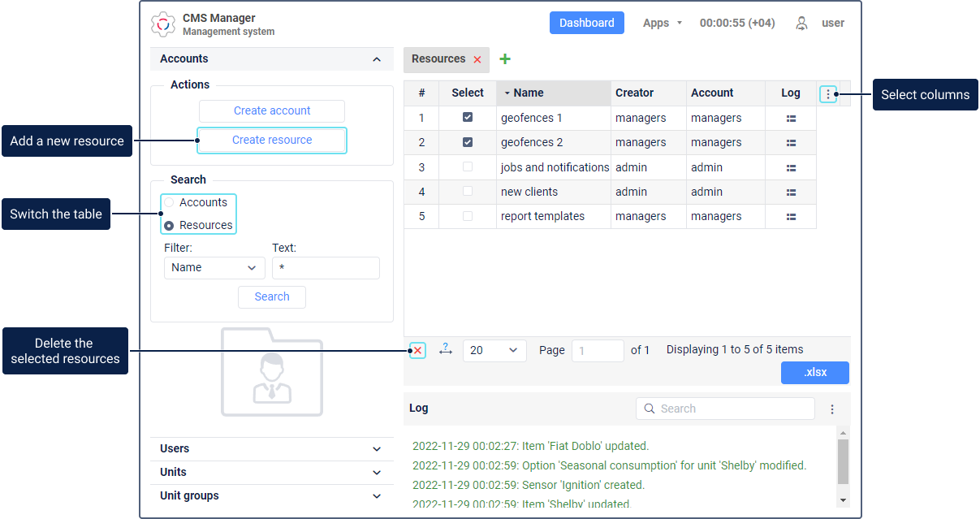980x519 pixels.
Task: Open the Apps menu
Action: point(662,24)
